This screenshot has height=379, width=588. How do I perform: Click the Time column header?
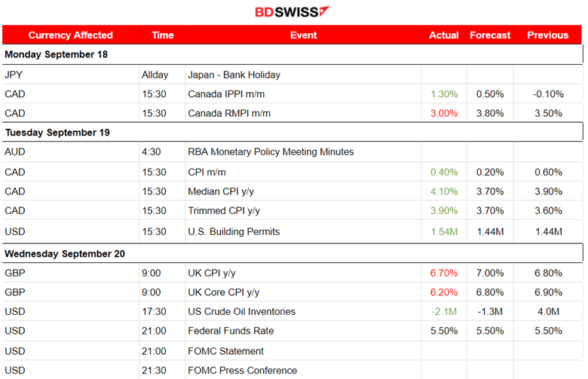coord(162,35)
